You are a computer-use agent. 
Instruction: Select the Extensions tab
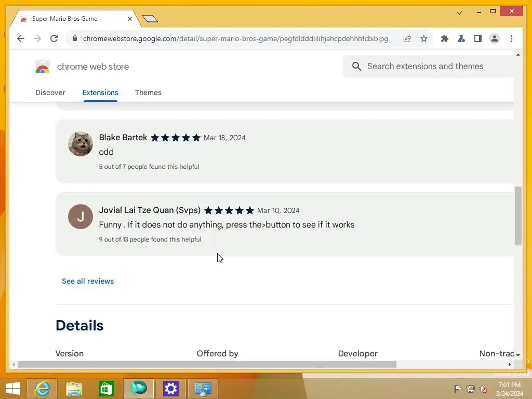pos(100,92)
